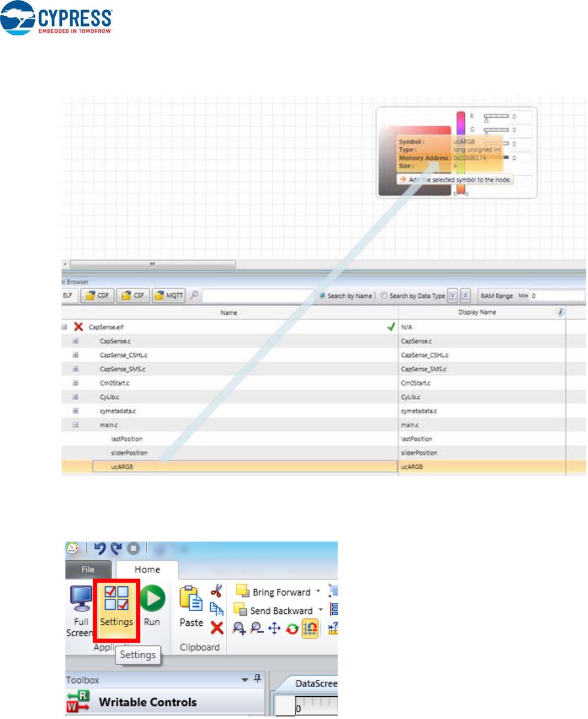Click the CDF file button
The width and height of the screenshot is (588, 719).
(98, 296)
